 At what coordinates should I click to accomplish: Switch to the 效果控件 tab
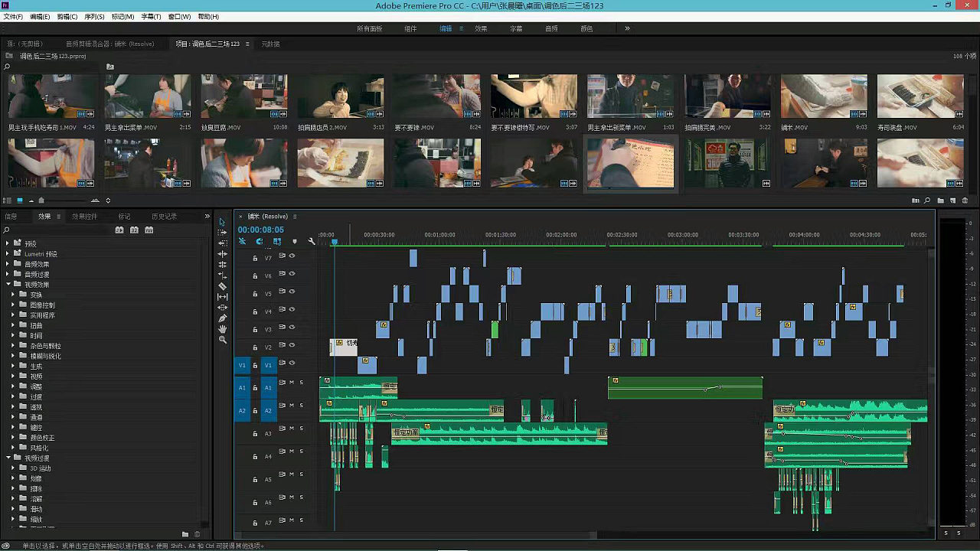[84, 217]
